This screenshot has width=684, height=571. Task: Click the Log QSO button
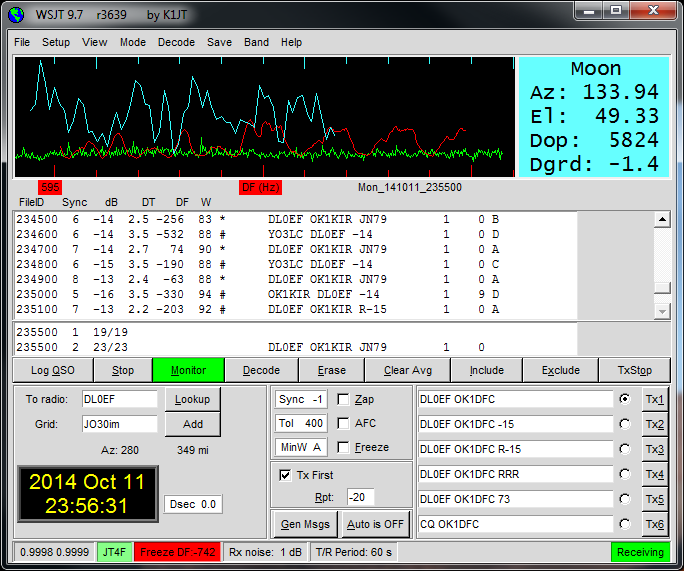pos(53,370)
